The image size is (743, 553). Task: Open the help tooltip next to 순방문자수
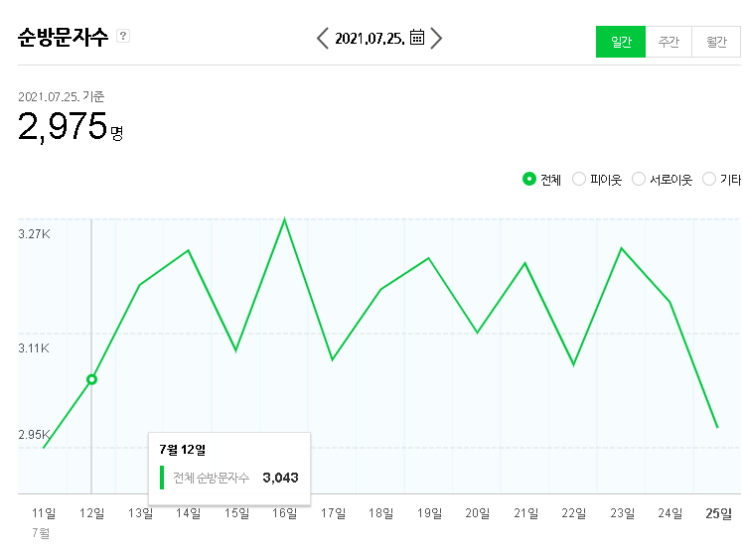click(123, 36)
